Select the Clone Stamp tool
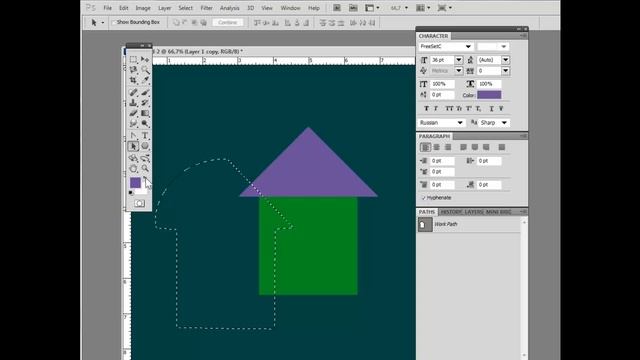This screenshot has height=360, width=640. 133,103
